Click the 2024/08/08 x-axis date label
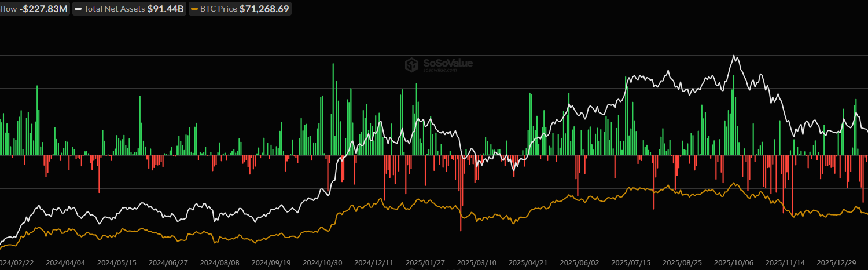 219,262
